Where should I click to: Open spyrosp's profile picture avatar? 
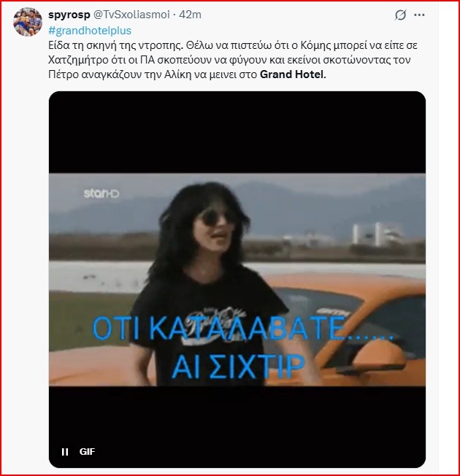click(28, 22)
